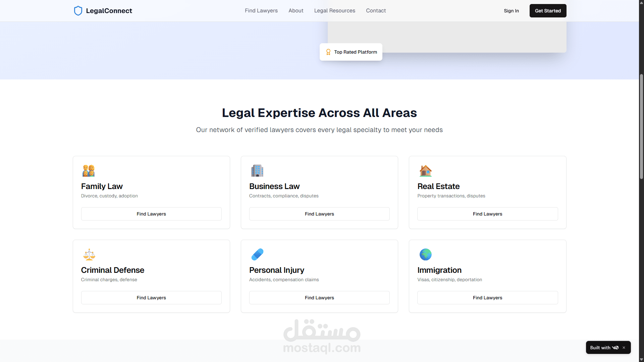Find Lawyers for Personal Injury
This screenshot has height=362, width=644.
tap(319, 298)
